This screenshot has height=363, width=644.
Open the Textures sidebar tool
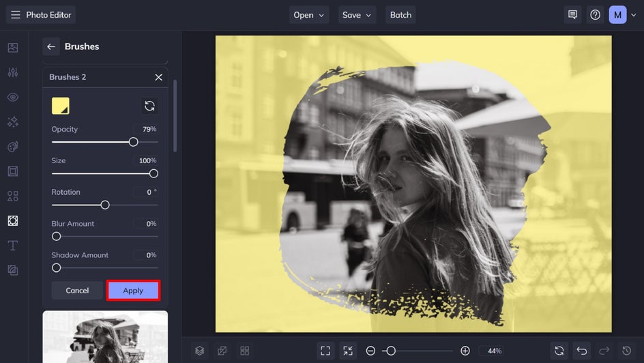tap(13, 270)
